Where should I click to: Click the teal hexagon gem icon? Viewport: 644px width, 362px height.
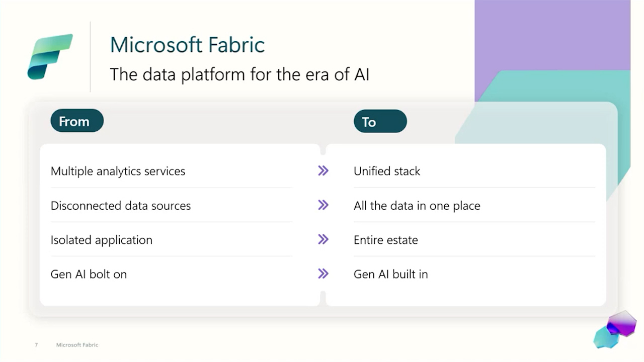point(606,337)
